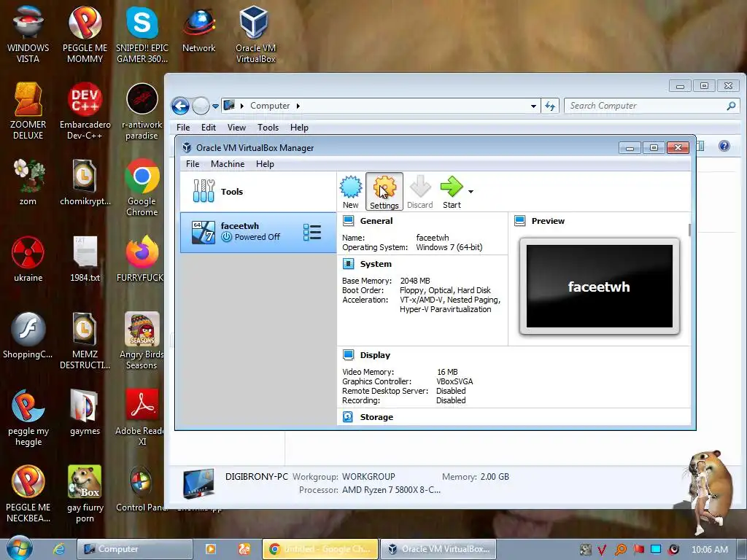The height and width of the screenshot is (560, 747).
Task: Open VirtualBox Machine menu
Action: click(x=228, y=164)
